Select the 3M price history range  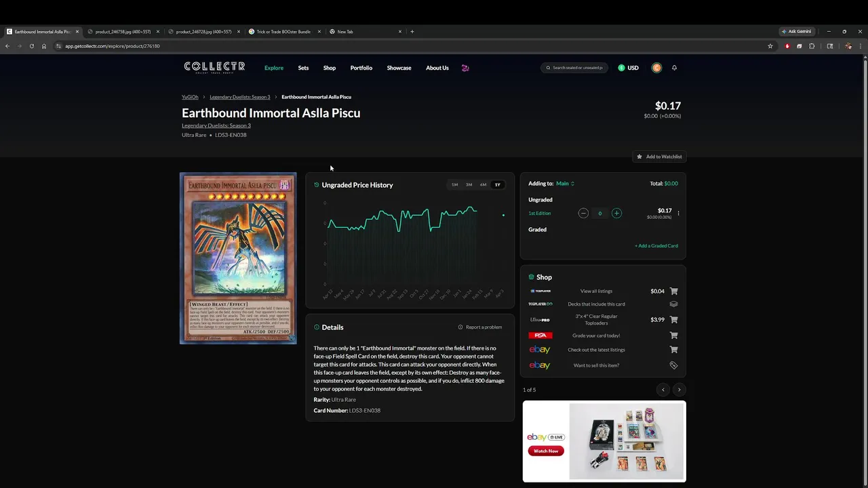pos(469,184)
